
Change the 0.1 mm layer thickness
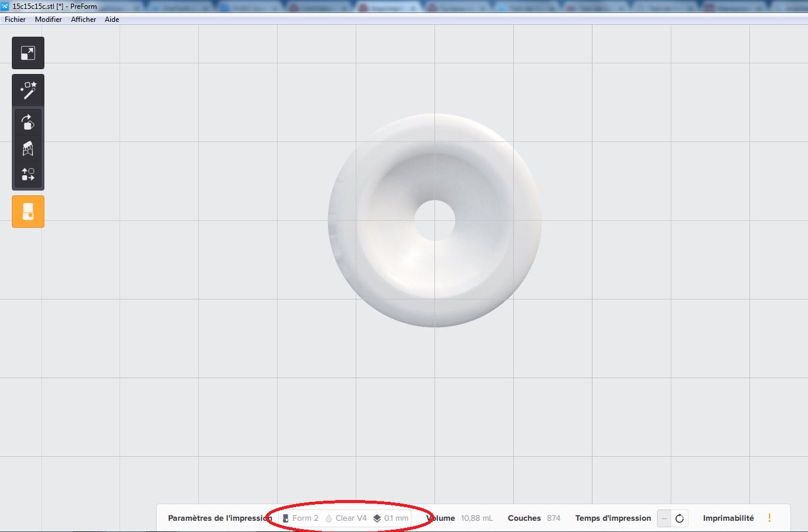[391, 518]
